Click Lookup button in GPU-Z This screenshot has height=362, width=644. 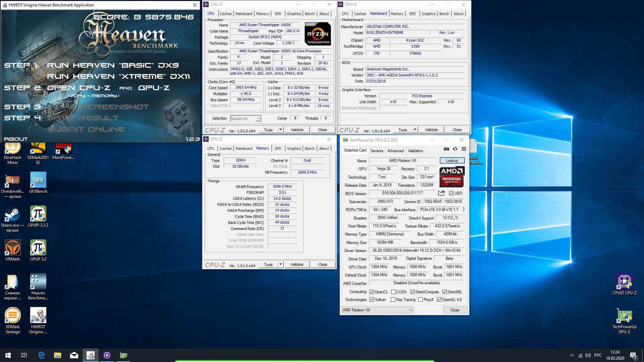pos(452,161)
